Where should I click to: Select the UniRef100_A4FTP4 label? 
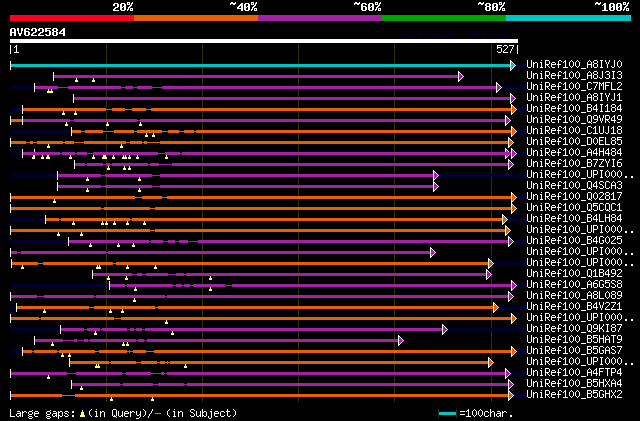[x=574, y=372]
